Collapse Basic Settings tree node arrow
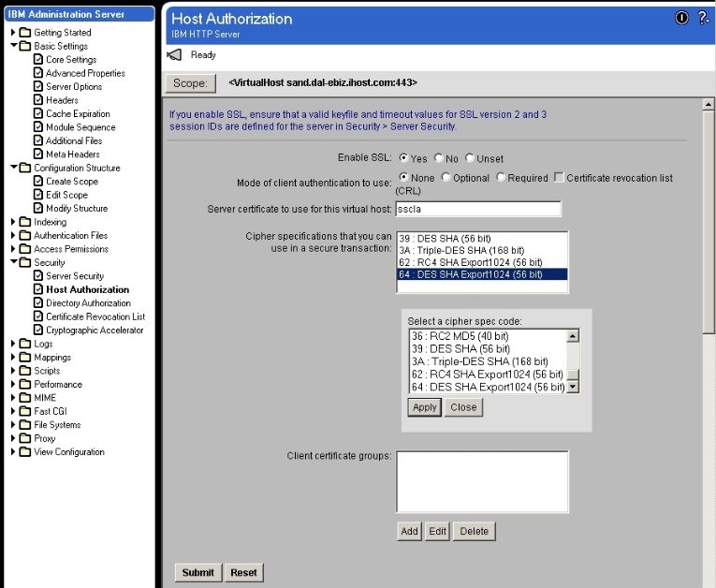Viewport: 716px width, 588px height. [x=14, y=45]
